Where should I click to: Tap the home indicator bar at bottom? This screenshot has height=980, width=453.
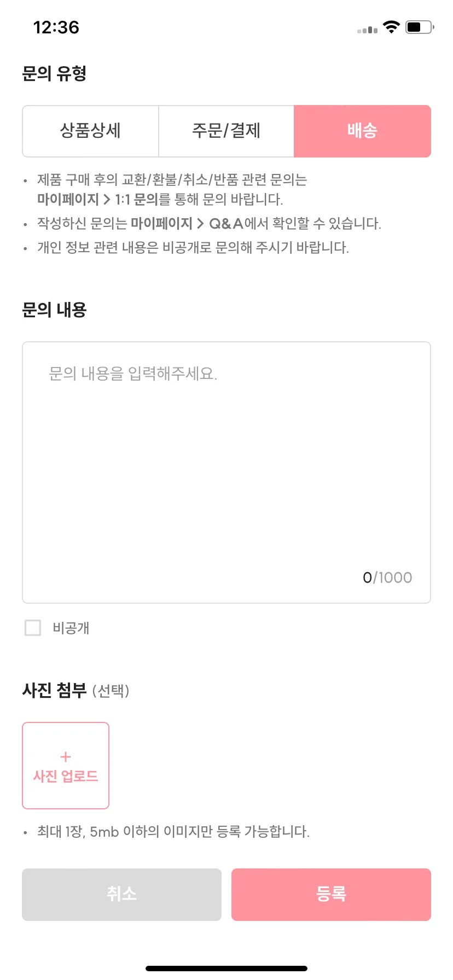coord(226,969)
